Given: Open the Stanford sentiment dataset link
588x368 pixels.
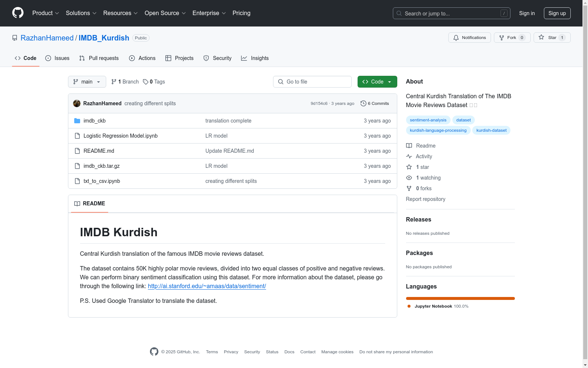Looking at the screenshot, I should tap(207, 286).
